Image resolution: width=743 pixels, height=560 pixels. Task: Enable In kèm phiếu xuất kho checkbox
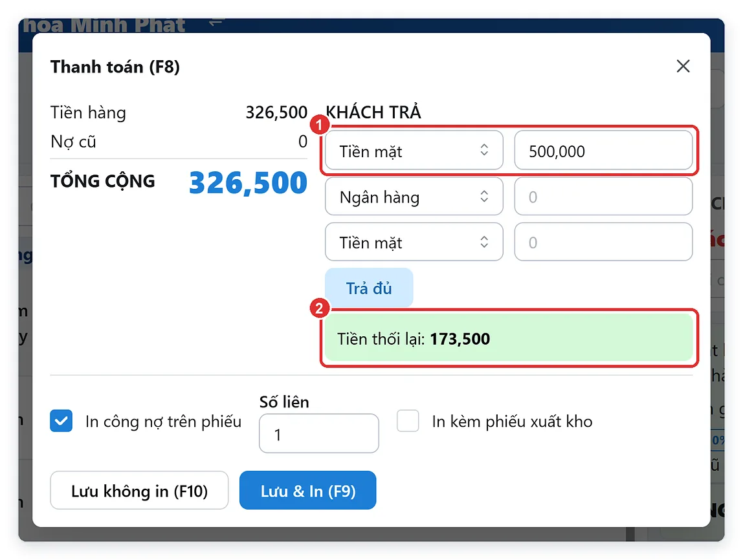tap(408, 421)
